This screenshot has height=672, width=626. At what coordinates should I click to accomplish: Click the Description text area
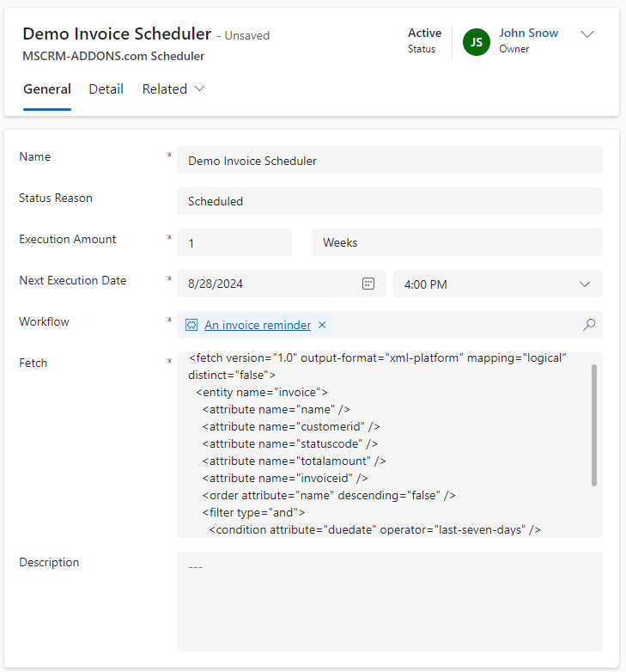(390, 602)
